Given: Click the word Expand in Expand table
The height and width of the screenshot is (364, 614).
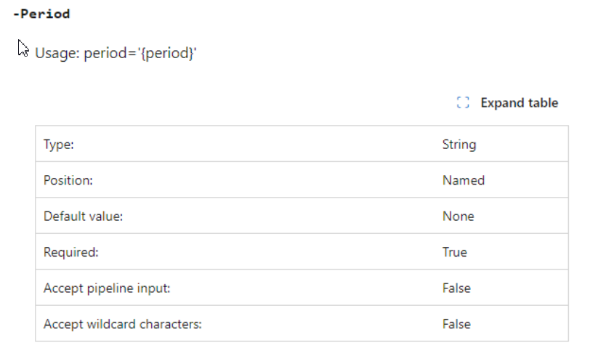Looking at the screenshot, I should pos(502,103).
